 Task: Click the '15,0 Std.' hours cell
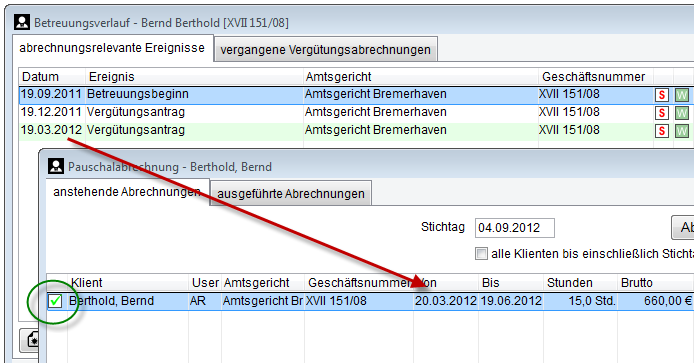580,301
